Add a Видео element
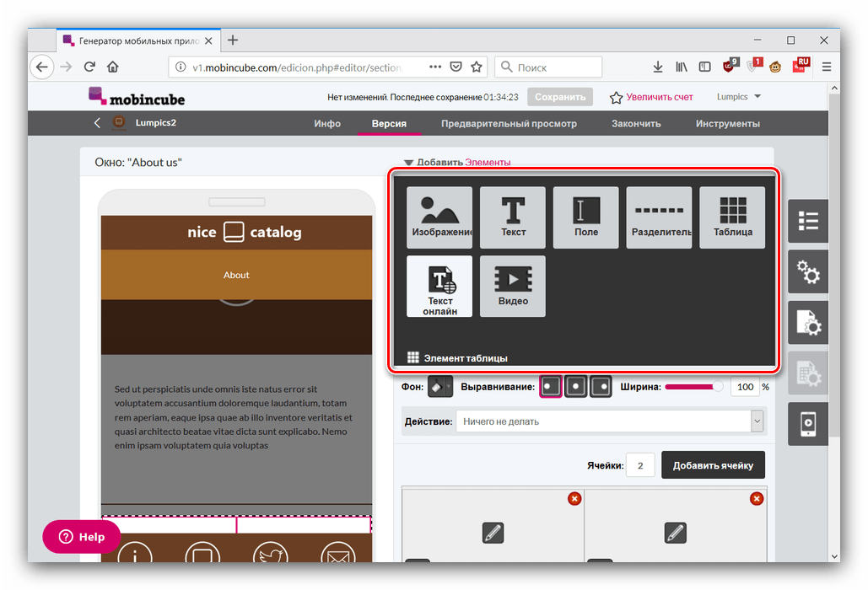Image resolution: width=868 pixels, height=590 pixels. tap(513, 287)
